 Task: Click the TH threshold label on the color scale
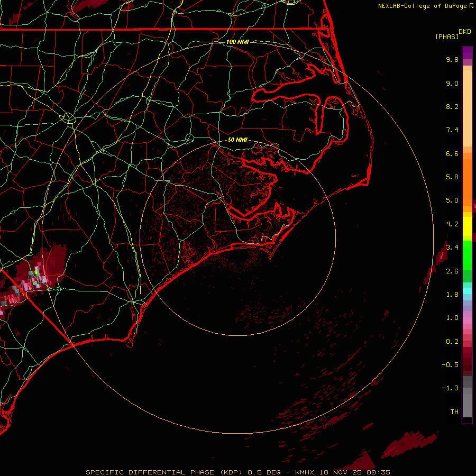point(454,412)
